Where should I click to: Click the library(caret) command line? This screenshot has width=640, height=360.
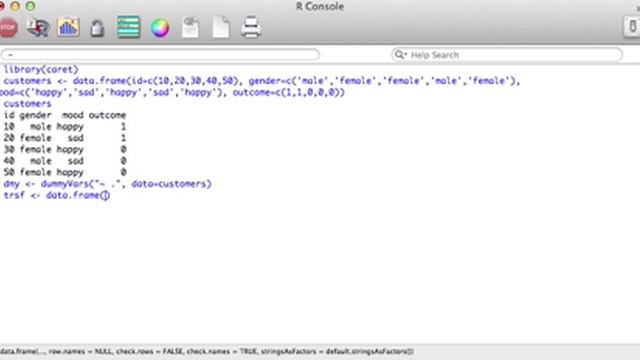coord(41,69)
